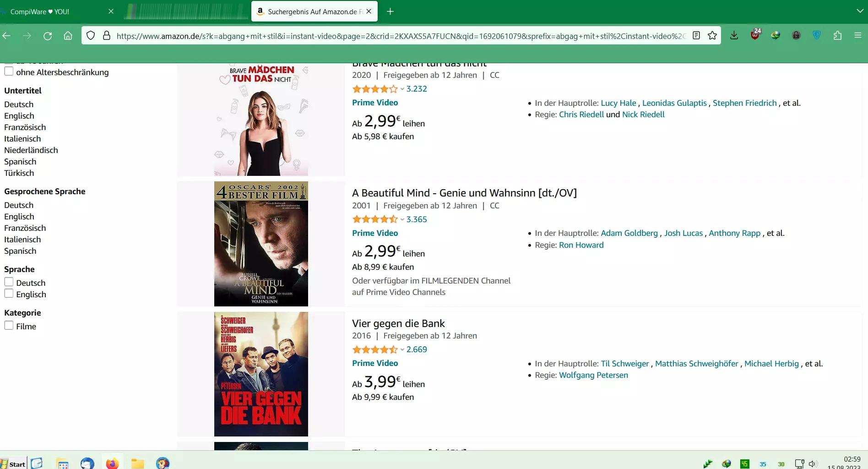Open Brave Mädchen tun das nicht poster
The image size is (868, 469).
coord(261,120)
